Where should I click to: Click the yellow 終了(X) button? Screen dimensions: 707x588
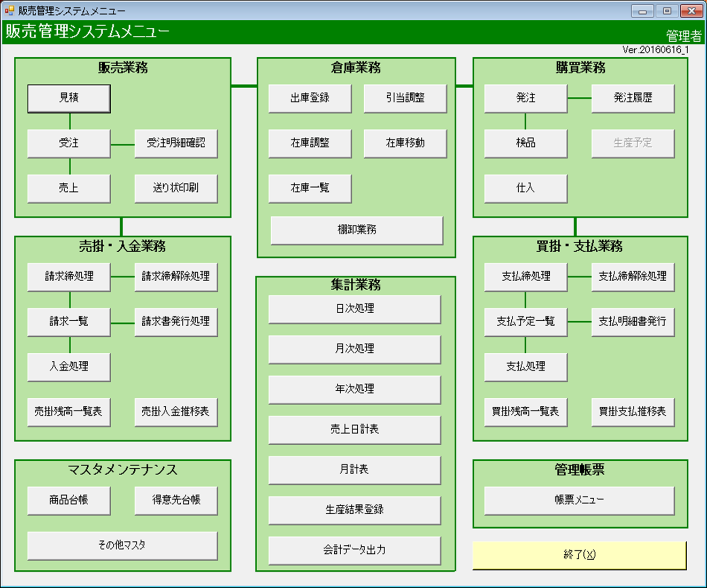579,555
